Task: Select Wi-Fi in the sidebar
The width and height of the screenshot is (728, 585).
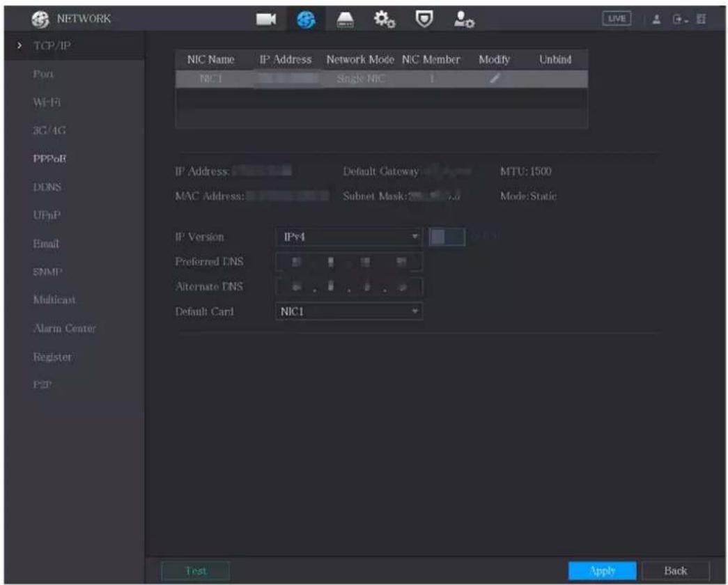Action: (47, 102)
